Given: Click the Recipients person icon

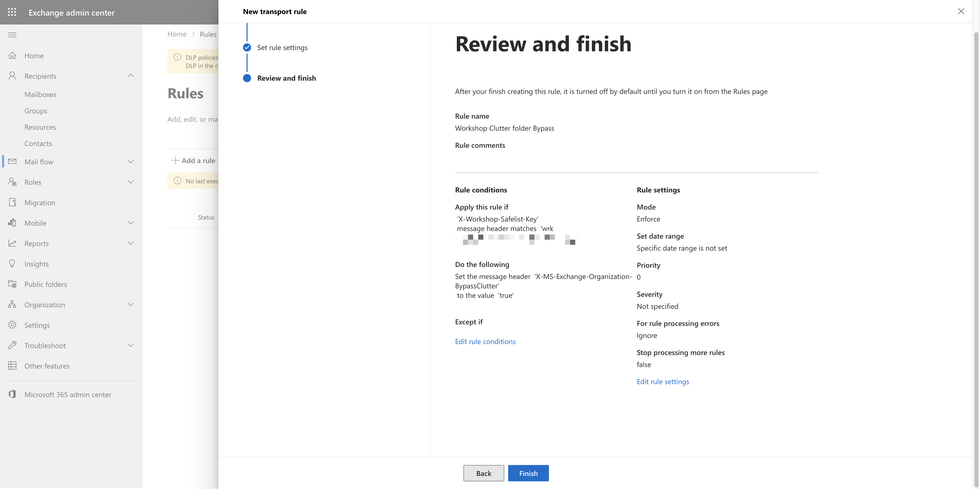Looking at the screenshot, I should (12, 76).
